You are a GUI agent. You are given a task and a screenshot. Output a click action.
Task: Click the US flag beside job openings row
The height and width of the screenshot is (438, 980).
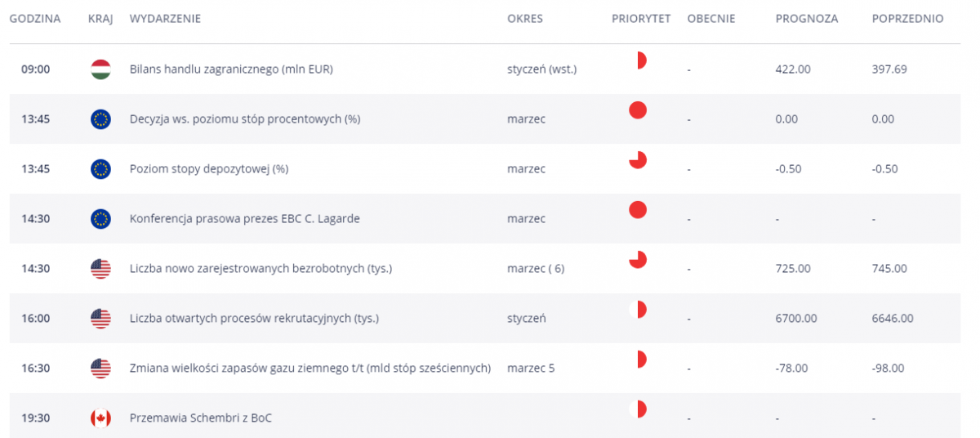point(100,319)
